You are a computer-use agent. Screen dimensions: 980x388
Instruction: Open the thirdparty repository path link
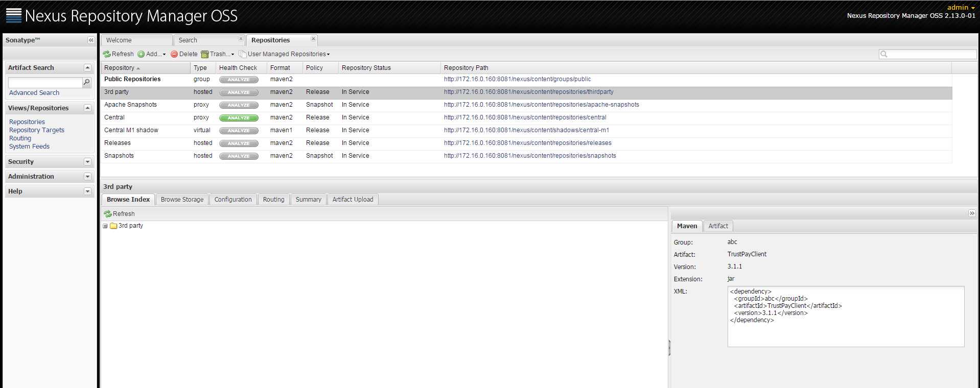point(529,92)
